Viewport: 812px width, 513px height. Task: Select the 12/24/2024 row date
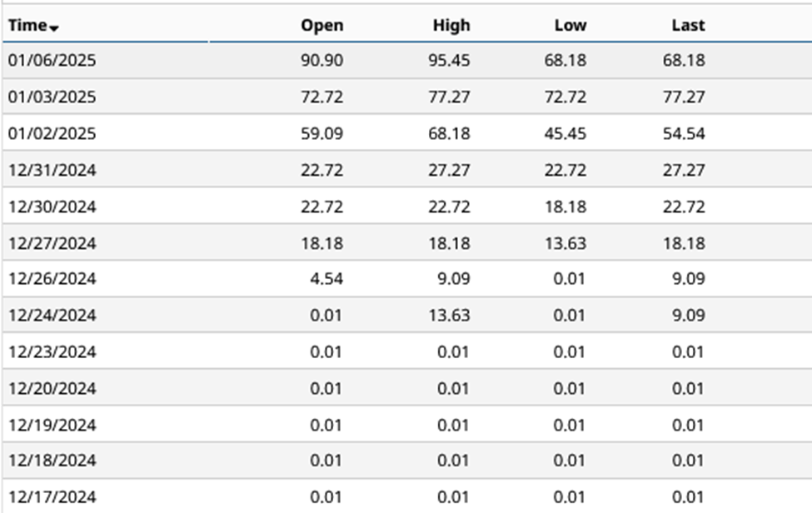[x=52, y=316]
